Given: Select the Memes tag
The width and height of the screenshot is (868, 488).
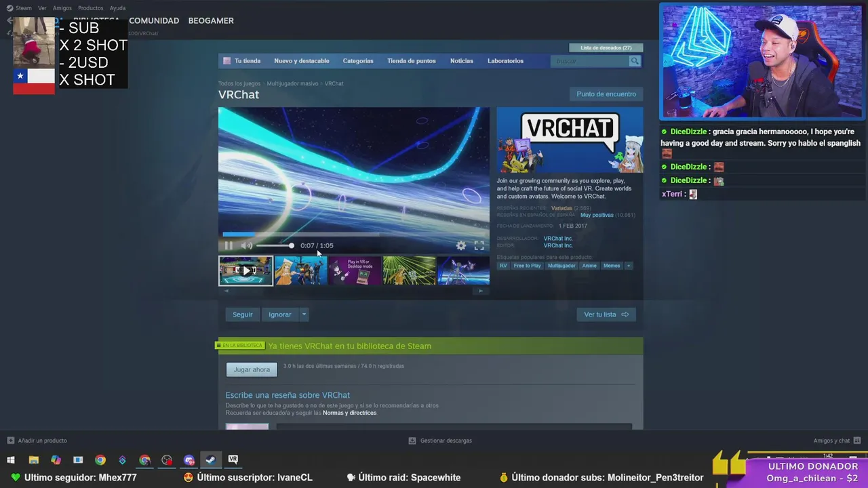Looking at the screenshot, I should [612, 266].
